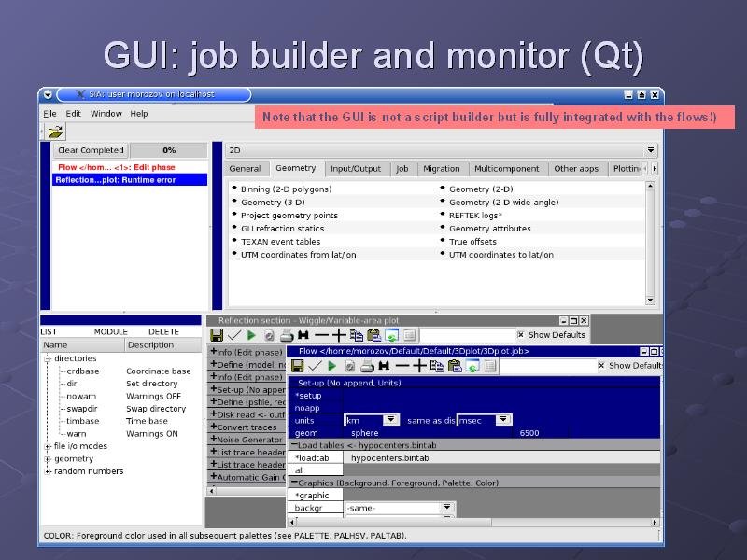Expand the geometry tree node

click(47, 459)
